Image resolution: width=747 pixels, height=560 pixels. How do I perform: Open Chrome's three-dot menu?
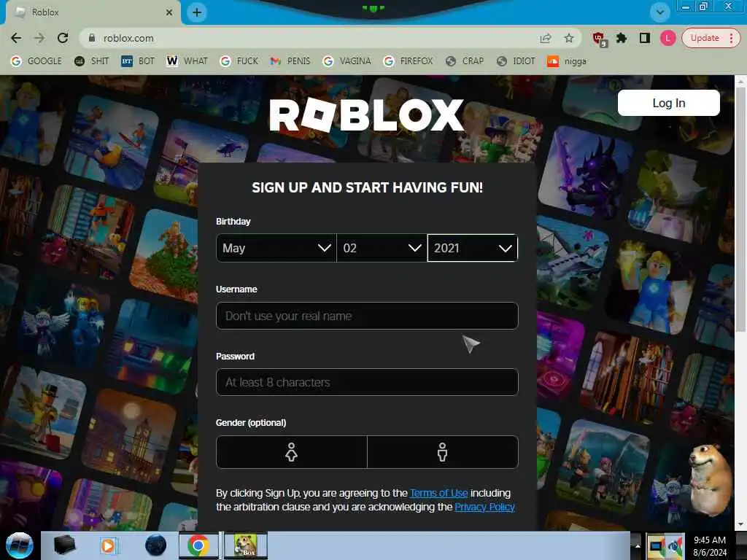(731, 38)
